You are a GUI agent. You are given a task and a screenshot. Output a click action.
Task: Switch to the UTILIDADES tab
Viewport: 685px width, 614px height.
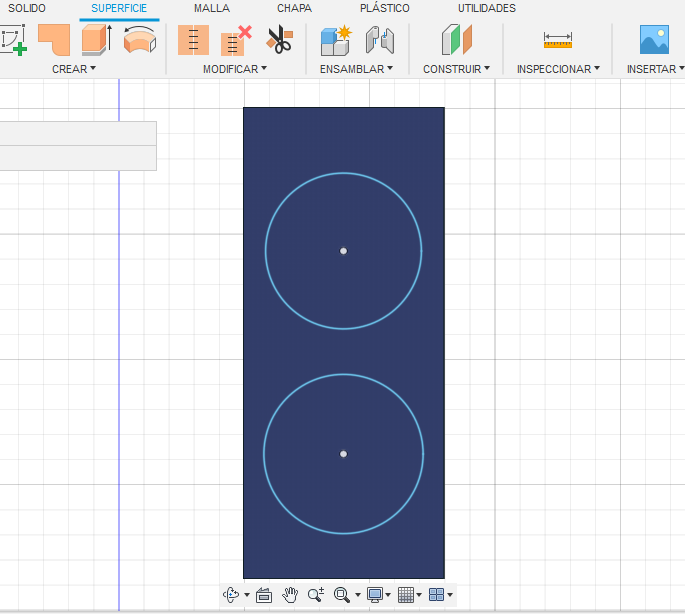pos(487,8)
